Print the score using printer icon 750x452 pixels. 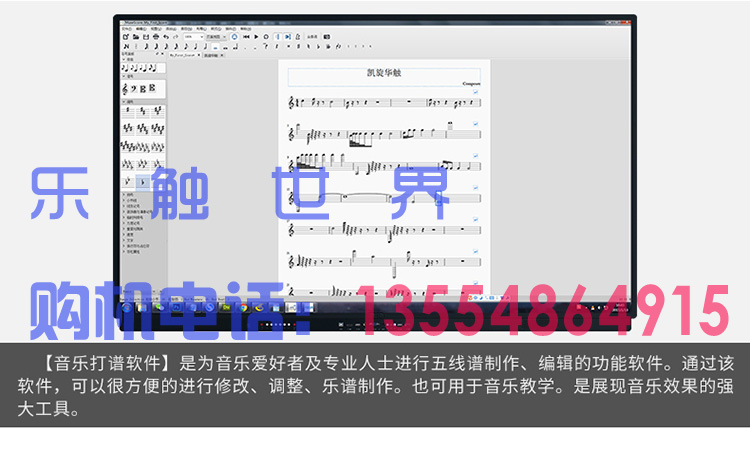click(156, 37)
